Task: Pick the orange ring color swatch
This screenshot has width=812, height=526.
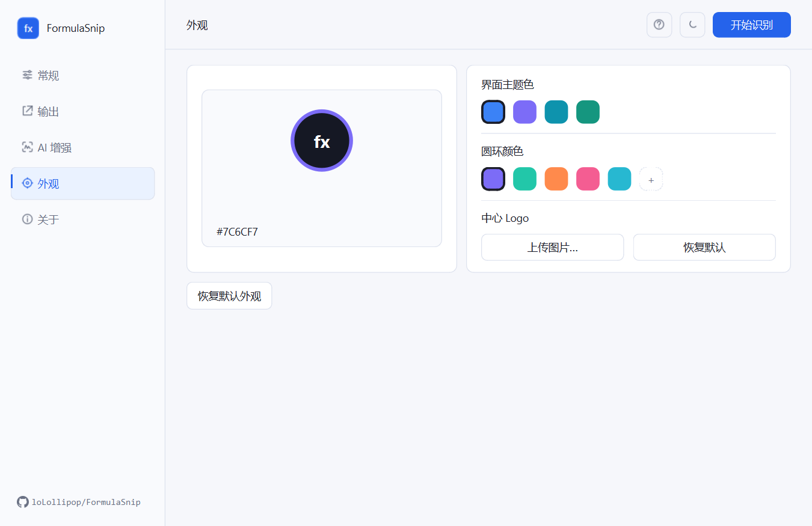Action: (556, 179)
